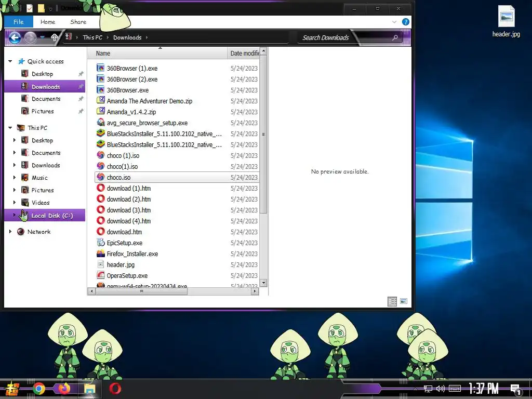
Task: Launch Opera from the taskbar
Action: click(x=115, y=389)
